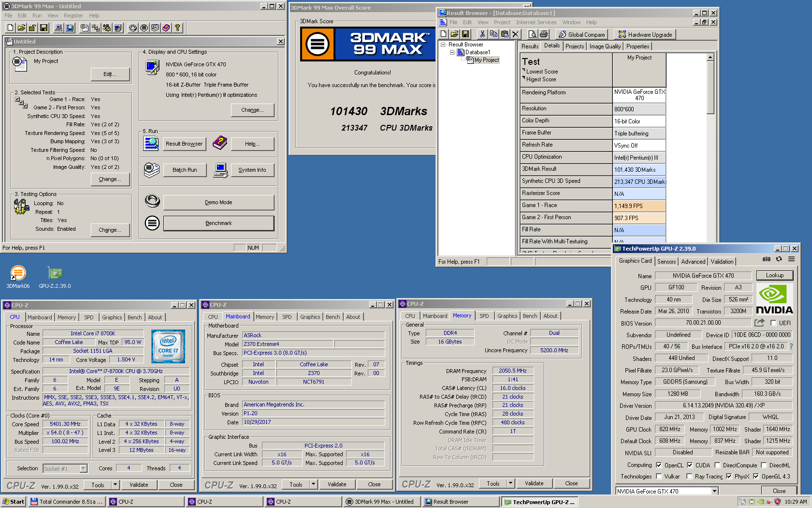The width and height of the screenshot is (812, 508).
Task: Open Tools dropdown arrow in CPU tab window
Action: click(115, 485)
